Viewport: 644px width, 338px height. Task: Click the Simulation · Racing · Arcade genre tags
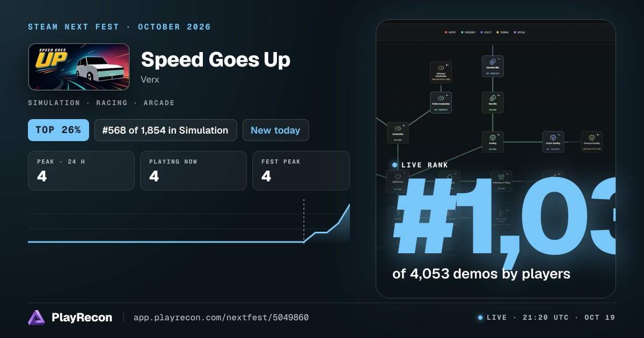[101, 102]
